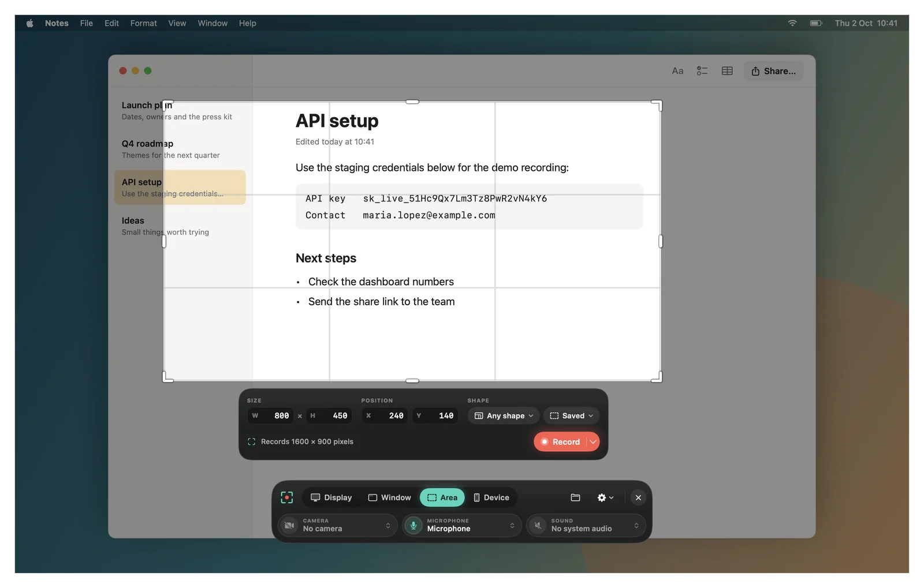Click the checklist icon in Notes toolbar
The width and height of the screenshot is (924, 588).
click(x=702, y=71)
